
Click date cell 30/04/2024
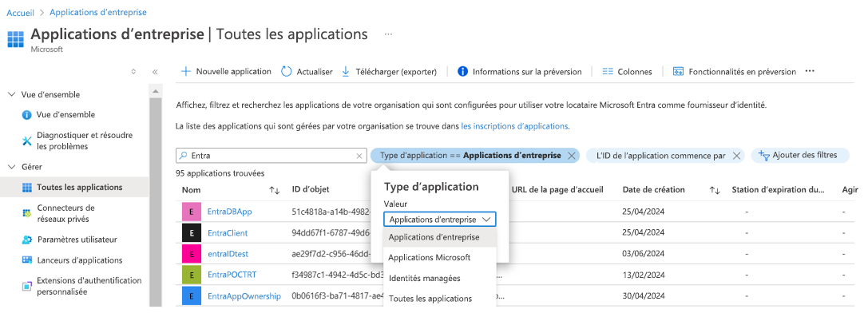coord(644,296)
